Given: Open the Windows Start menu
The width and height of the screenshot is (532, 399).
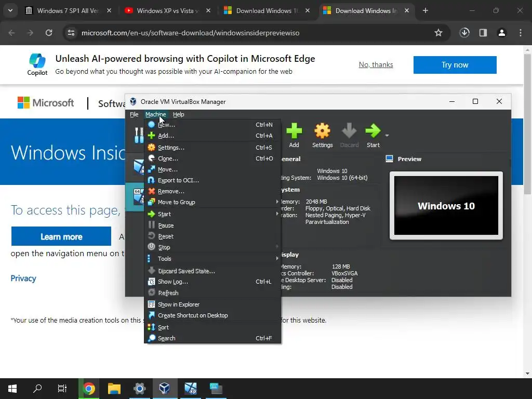Looking at the screenshot, I should point(12,389).
